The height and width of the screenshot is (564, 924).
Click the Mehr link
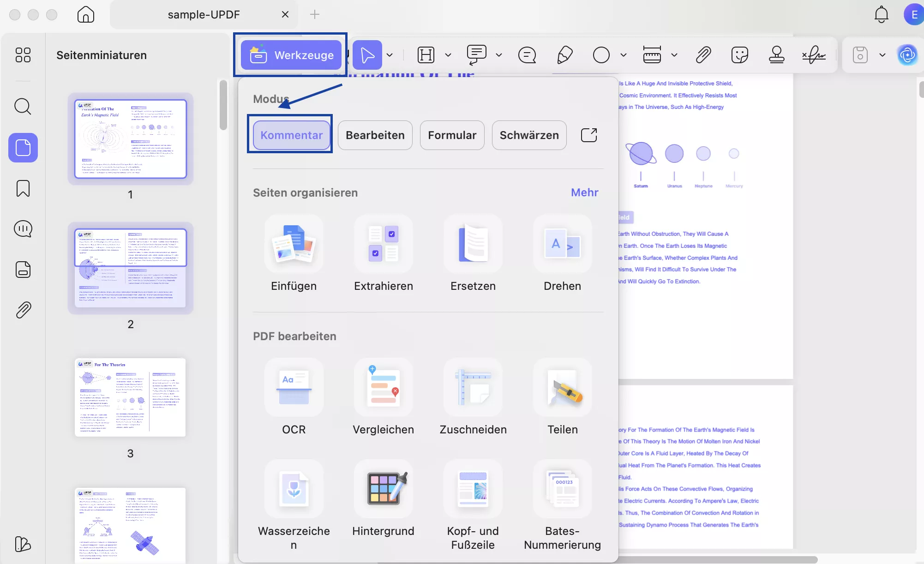(x=584, y=192)
